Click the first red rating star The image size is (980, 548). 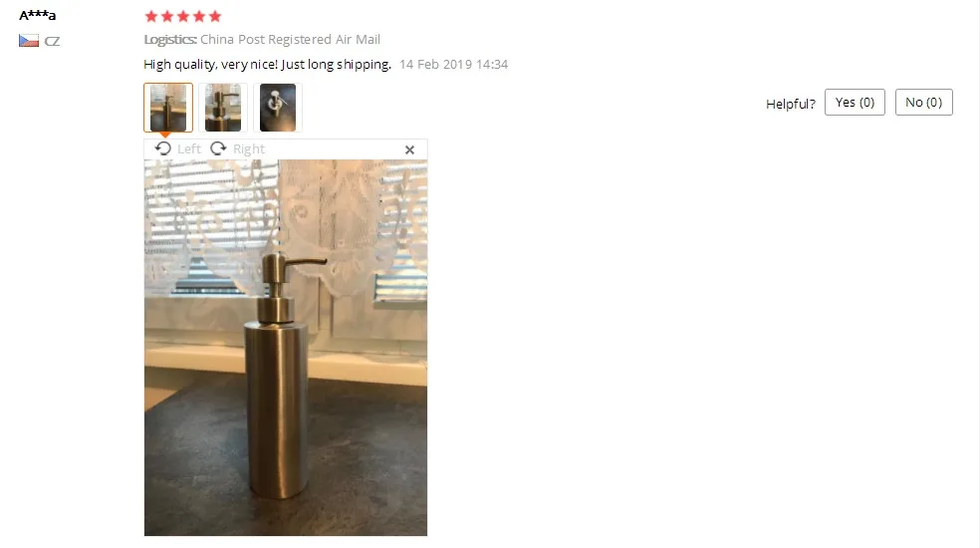coord(151,16)
